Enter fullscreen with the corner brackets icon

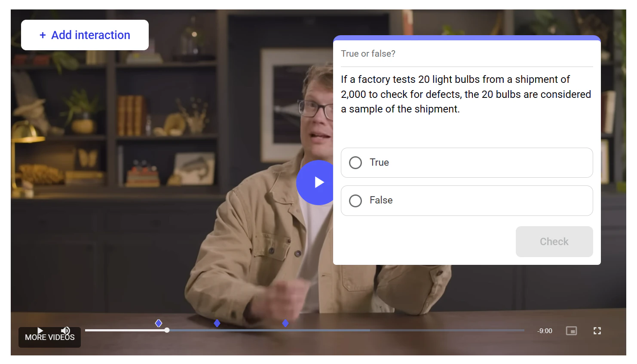[597, 331]
